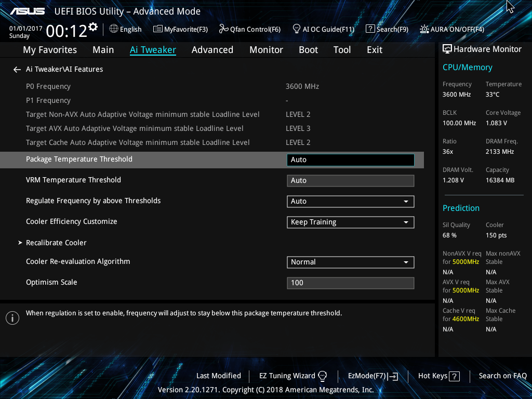The height and width of the screenshot is (399, 532).
Task: Open the Advanced tab
Action: pos(212,50)
